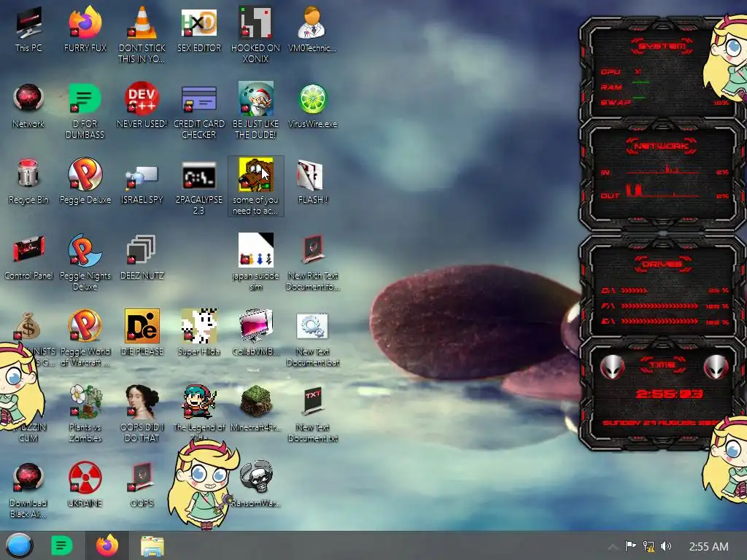Click the OOPS desktop shortcut
Image resolution: width=747 pixels, height=560 pixels.
(x=142, y=484)
